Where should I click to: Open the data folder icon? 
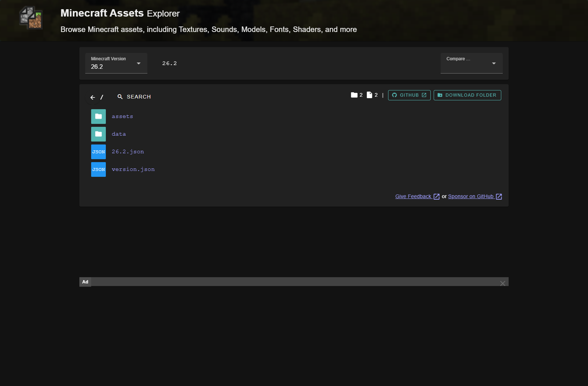point(98,134)
